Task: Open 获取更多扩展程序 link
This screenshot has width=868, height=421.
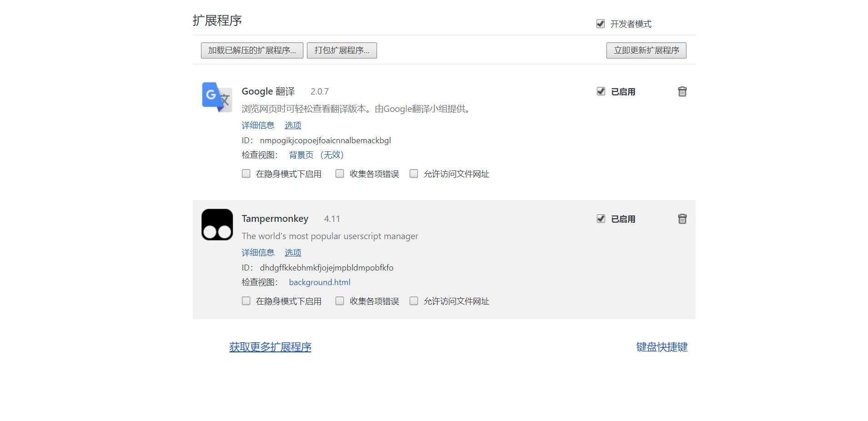Action: click(270, 347)
